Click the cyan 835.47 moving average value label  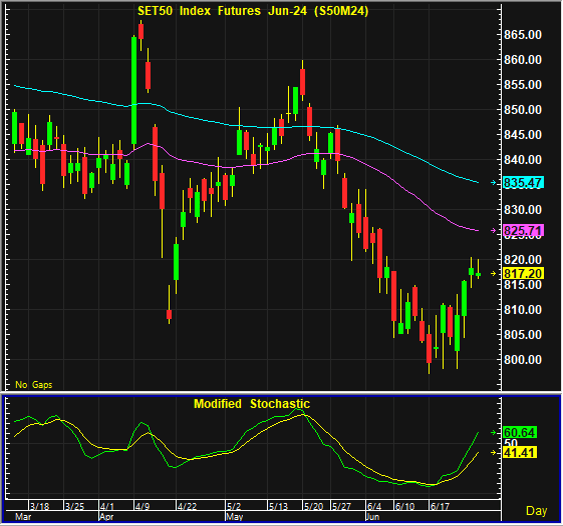[523, 183]
